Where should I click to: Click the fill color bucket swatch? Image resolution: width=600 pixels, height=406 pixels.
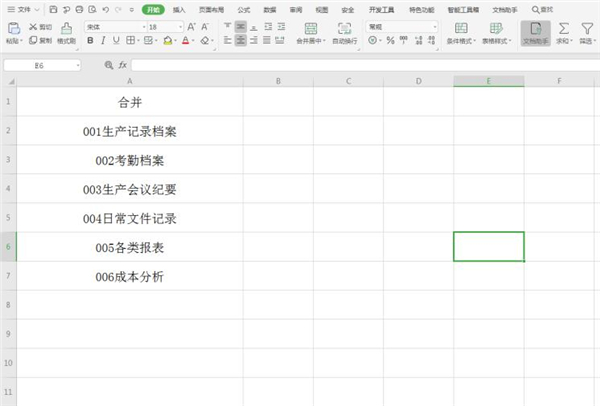[x=167, y=41]
